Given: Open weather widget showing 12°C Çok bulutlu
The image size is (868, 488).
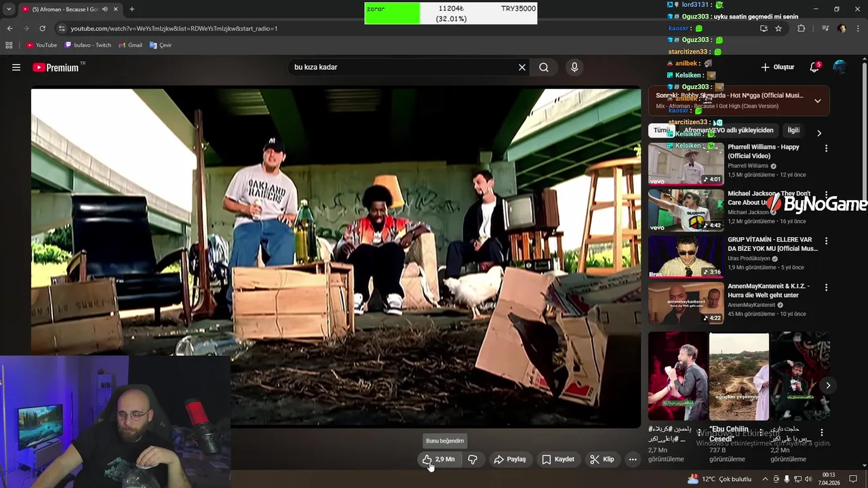Looking at the screenshot, I should [719, 479].
